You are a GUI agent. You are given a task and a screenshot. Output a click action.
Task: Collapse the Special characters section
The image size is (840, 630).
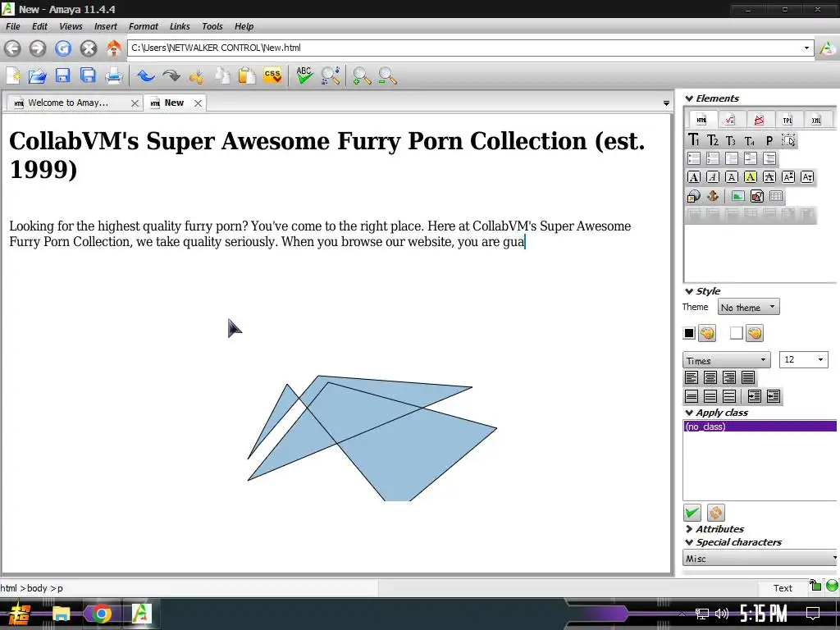pyautogui.click(x=689, y=543)
